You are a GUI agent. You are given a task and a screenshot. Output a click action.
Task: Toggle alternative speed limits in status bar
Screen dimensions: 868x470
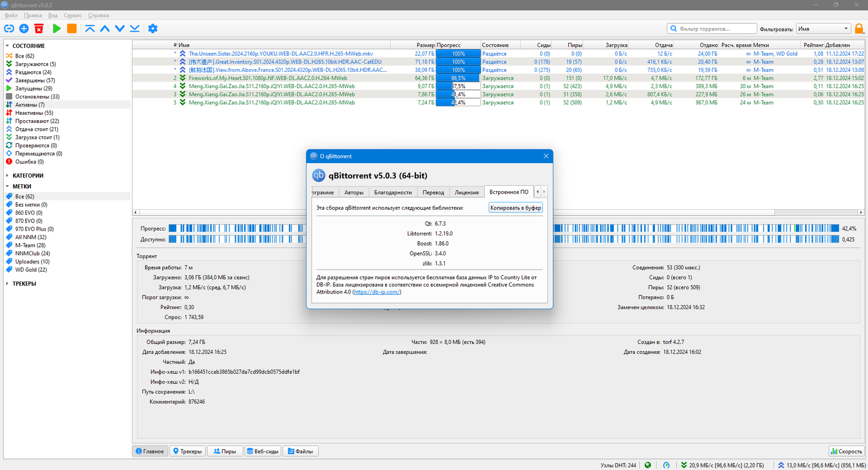[x=666, y=465]
